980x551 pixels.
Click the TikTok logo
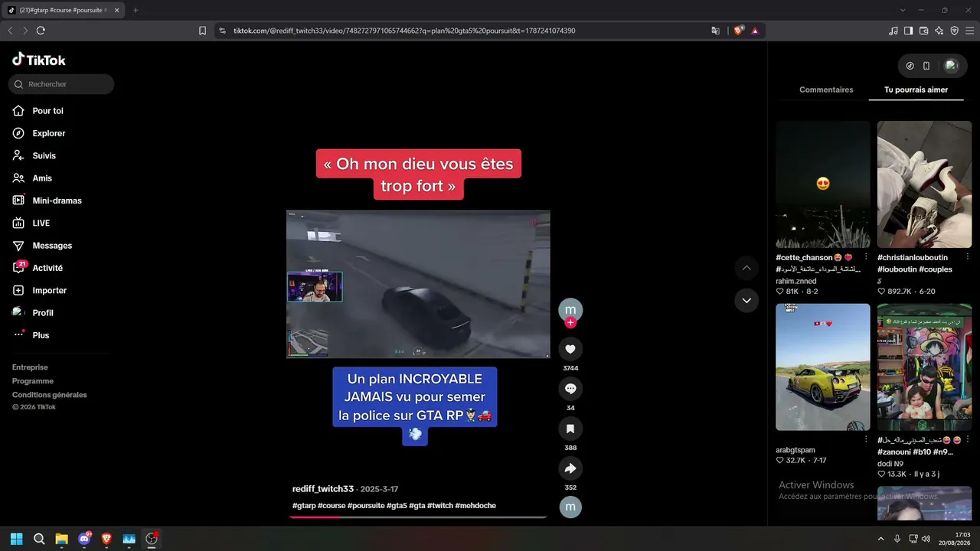(39, 60)
